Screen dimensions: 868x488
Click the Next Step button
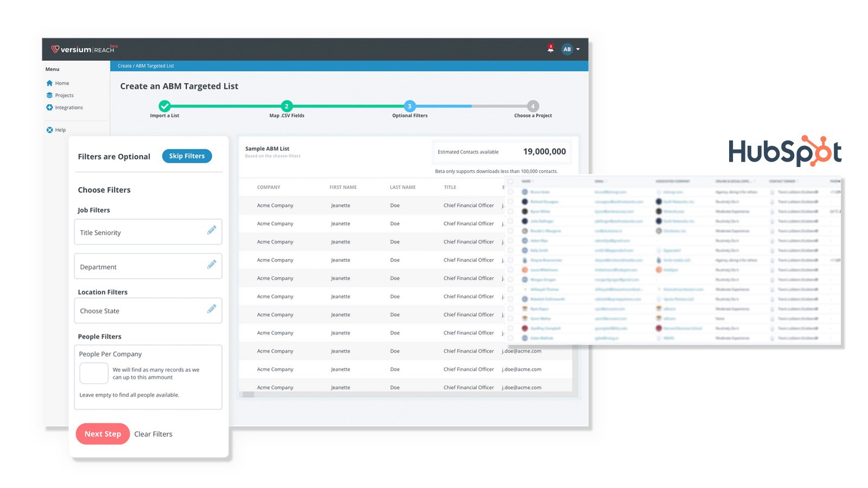[103, 434]
